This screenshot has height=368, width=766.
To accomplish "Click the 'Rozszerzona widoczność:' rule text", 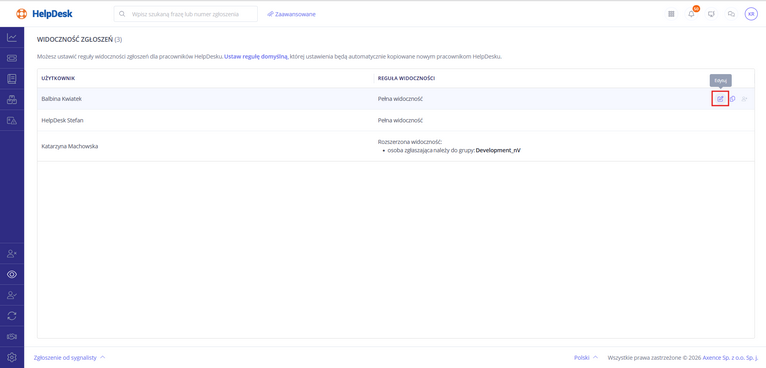I will [x=409, y=142].
